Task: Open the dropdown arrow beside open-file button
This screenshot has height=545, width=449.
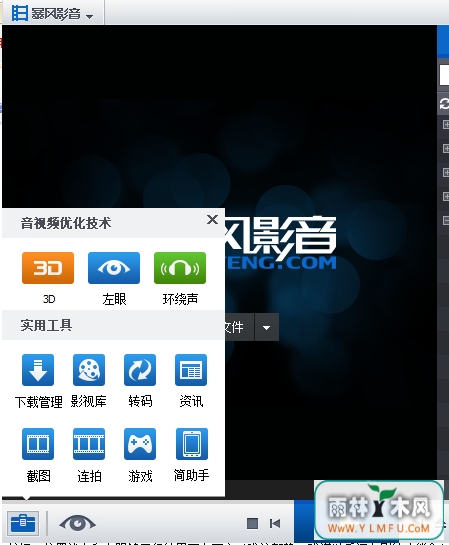Action: click(267, 327)
